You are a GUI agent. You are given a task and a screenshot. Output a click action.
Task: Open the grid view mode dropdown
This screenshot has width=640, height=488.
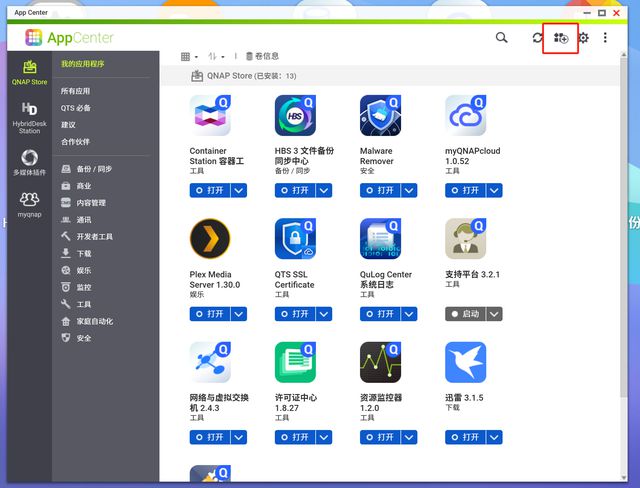[x=189, y=57]
